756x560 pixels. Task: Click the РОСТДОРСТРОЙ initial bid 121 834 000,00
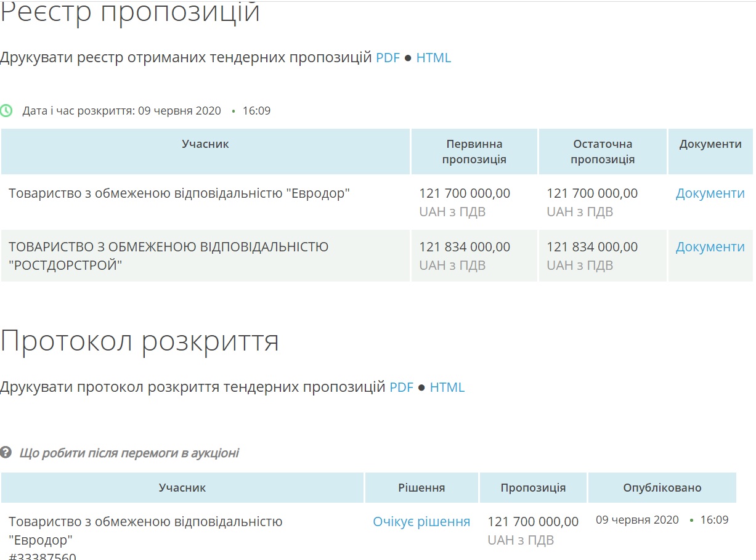[x=465, y=247]
